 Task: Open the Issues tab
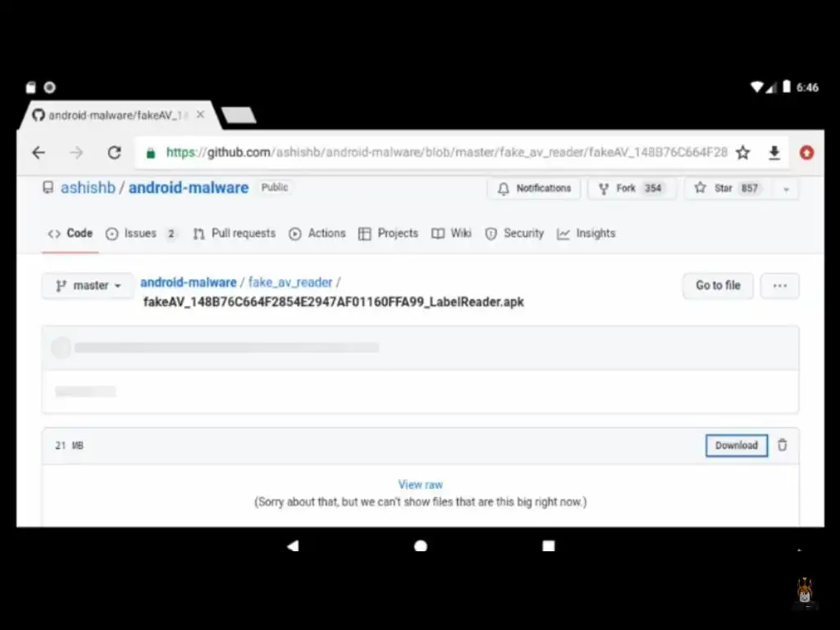[141, 234]
